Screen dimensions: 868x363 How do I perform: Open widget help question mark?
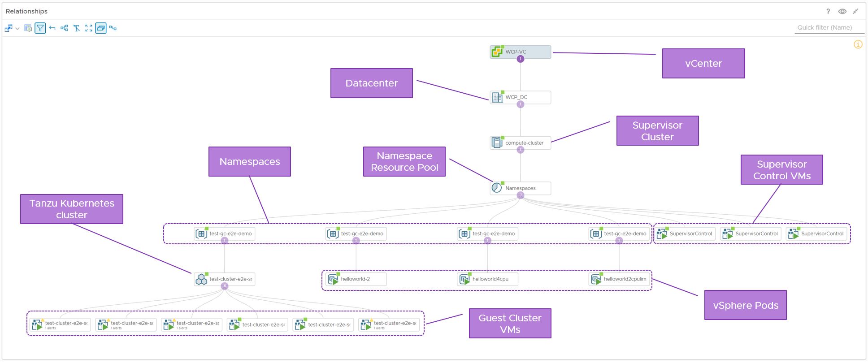[x=828, y=12]
